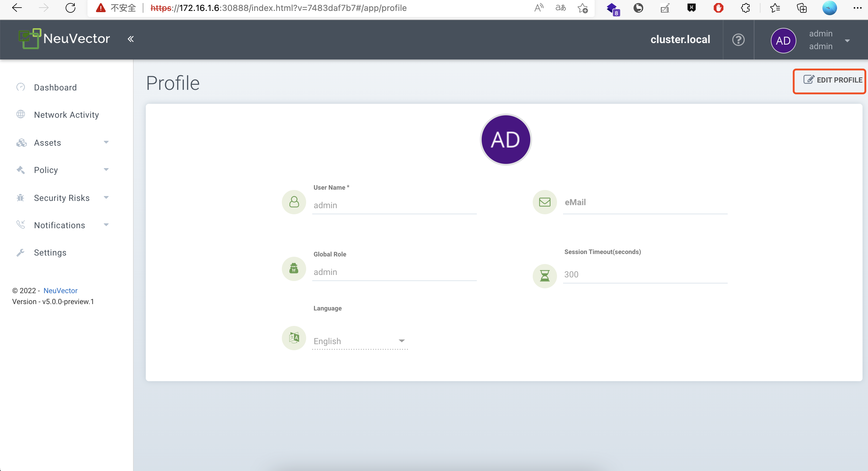Follow the NeuVector copyright link

click(60, 290)
